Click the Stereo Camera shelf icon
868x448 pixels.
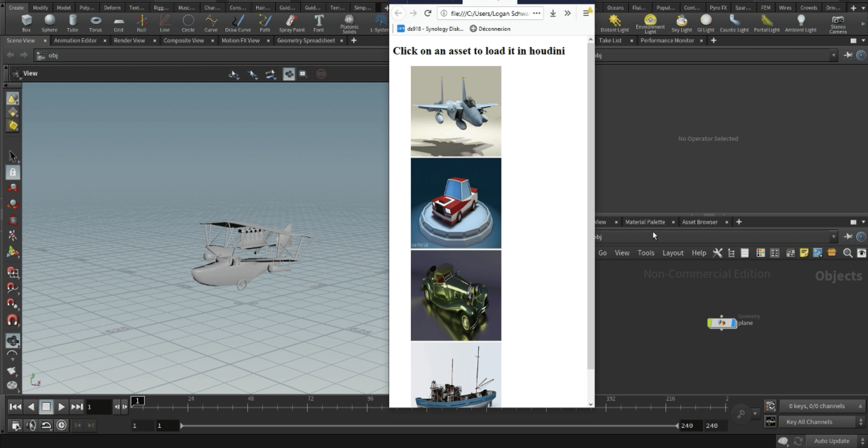[x=838, y=24]
